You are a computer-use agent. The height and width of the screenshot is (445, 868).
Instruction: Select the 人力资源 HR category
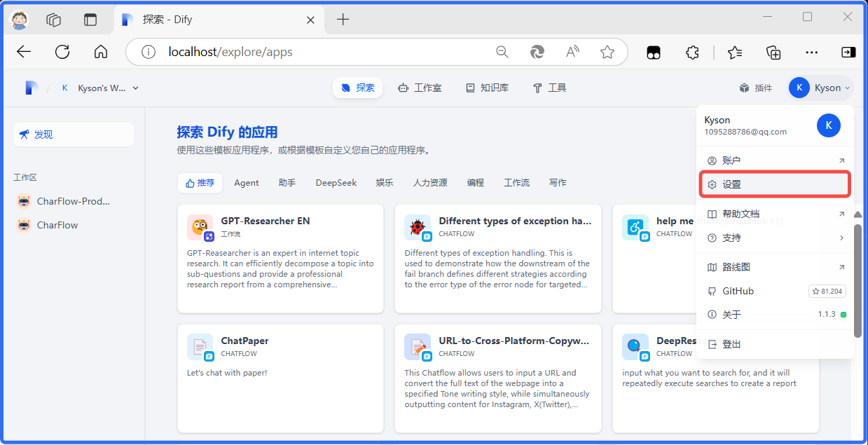(x=430, y=183)
